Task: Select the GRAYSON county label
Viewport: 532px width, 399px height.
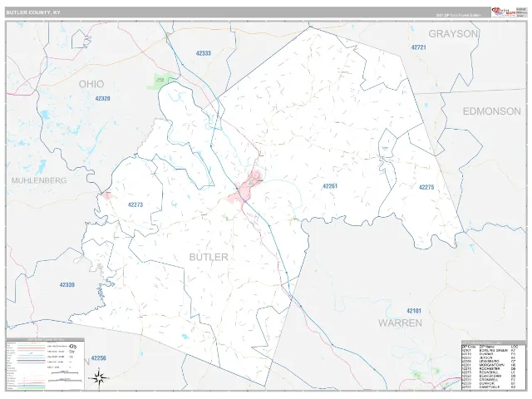Action: [454, 34]
